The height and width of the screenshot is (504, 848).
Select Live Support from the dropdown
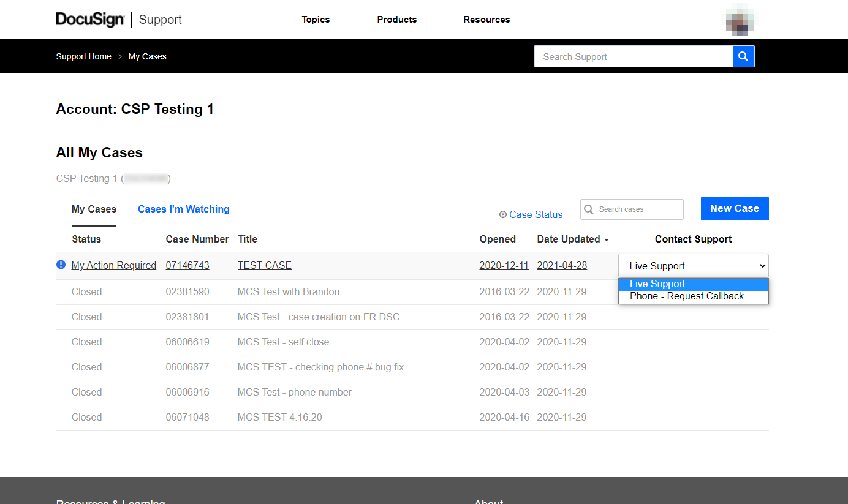point(657,284)
